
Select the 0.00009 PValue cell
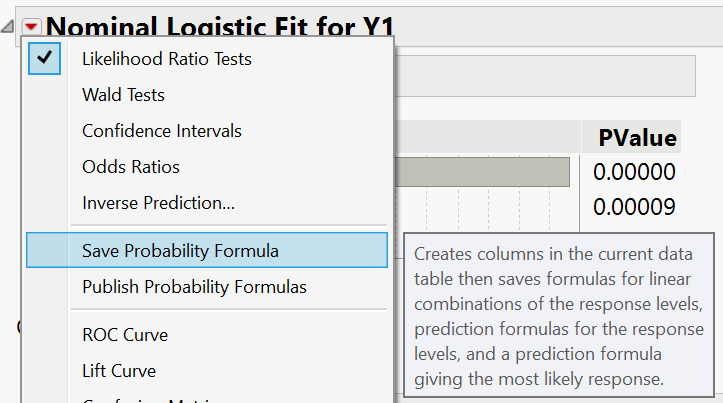tap(634, 207)
